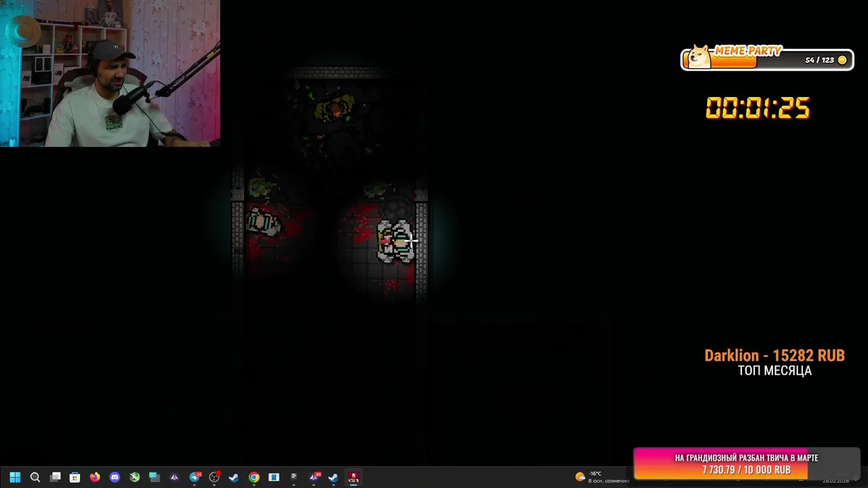Open Discord from the taskbar
868x488 pixels.
pyautogui.click(x=115, y=477)
